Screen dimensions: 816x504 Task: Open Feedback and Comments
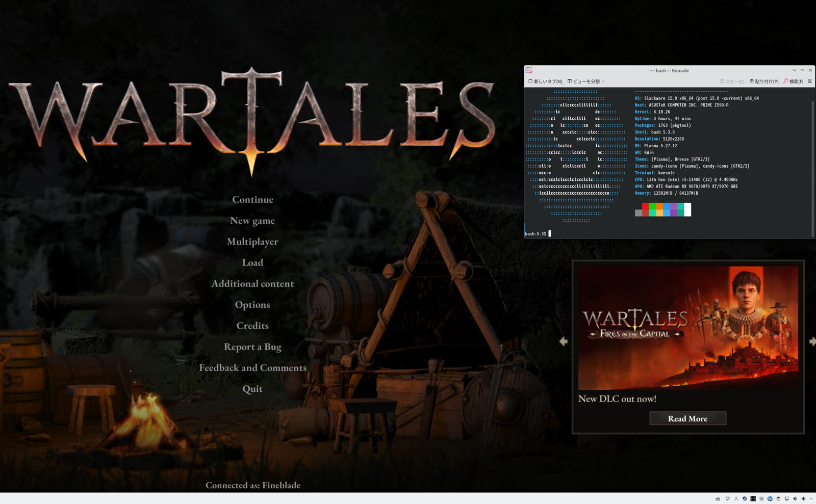coord(252,367)
